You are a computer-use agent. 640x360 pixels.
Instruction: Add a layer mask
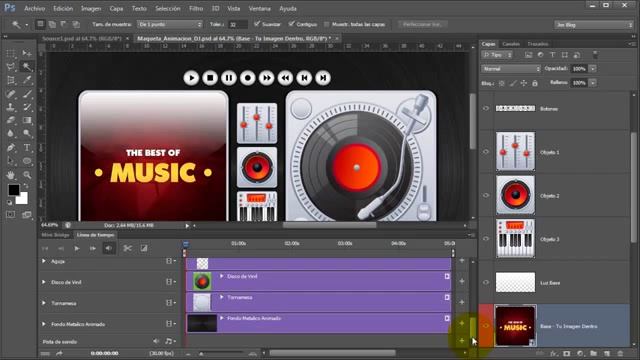(x=567, y=353)
